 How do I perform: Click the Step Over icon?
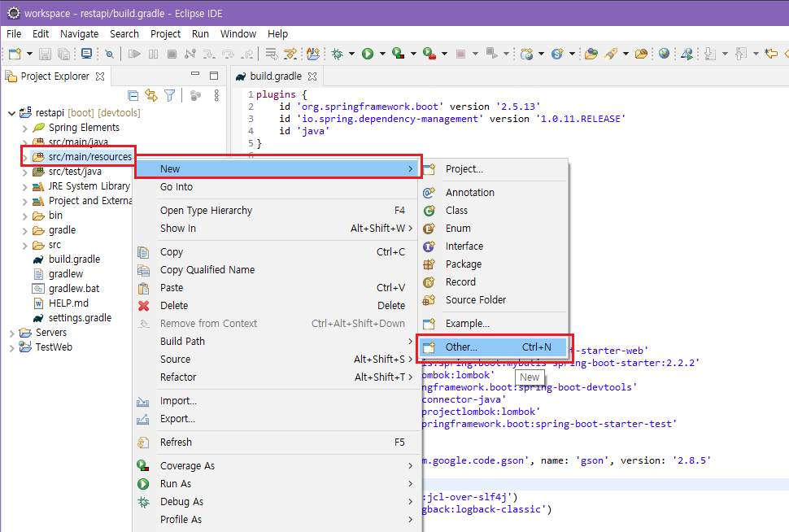tap(228, 54)
